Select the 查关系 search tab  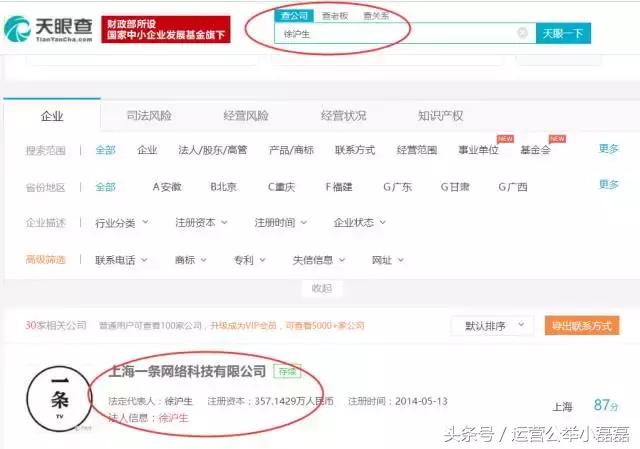coord(376,16)
